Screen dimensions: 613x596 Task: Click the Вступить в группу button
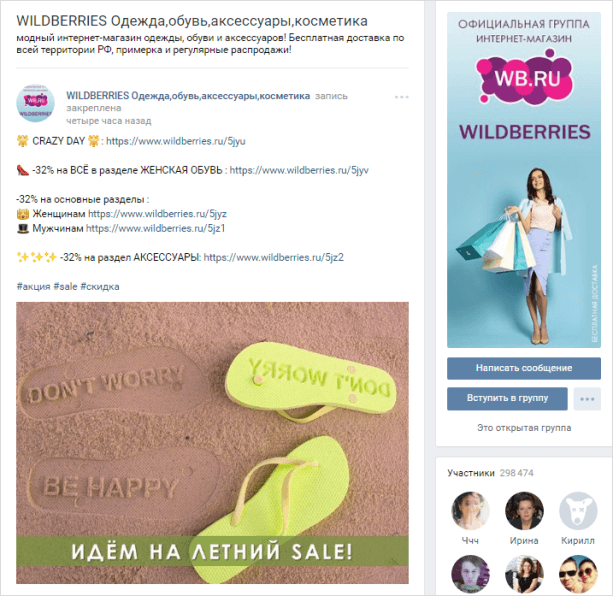(507, 399)
